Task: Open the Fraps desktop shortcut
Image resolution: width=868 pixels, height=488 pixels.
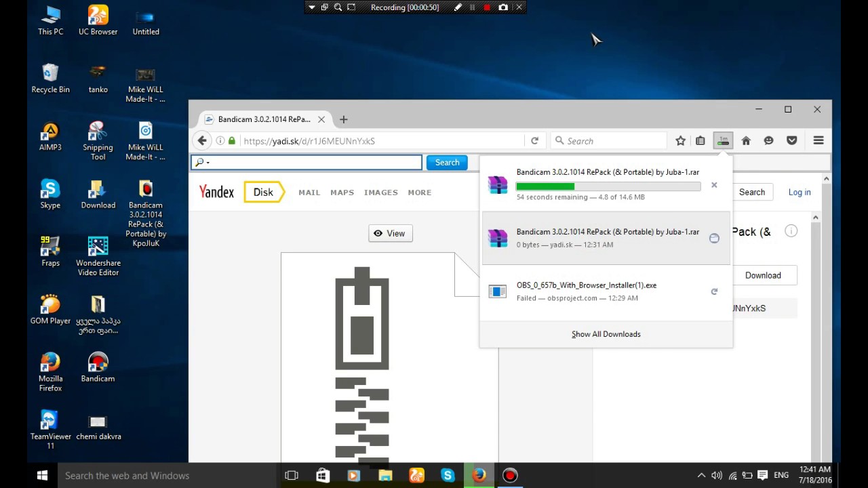Action: pos(50,252)
